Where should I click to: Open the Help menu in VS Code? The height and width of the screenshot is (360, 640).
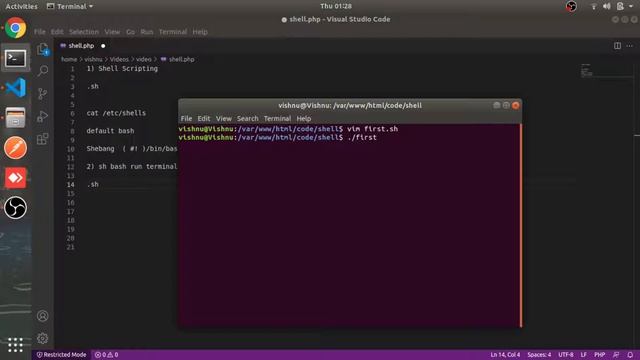click(200, 32)
